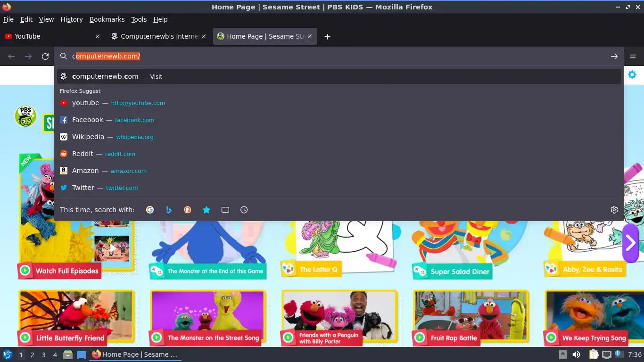Open the Edit menu

click(26, 19)
